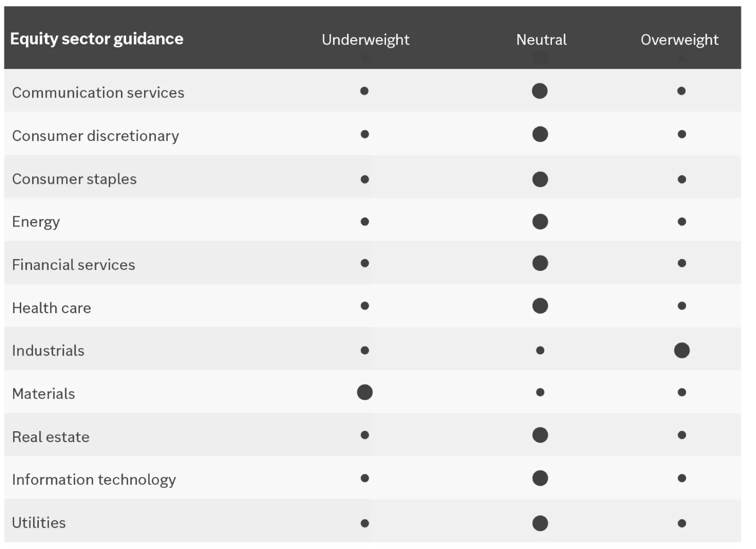Choose the Underweight dot for Health care
Viewport: 756px width, 549px height.
point(365,306)
